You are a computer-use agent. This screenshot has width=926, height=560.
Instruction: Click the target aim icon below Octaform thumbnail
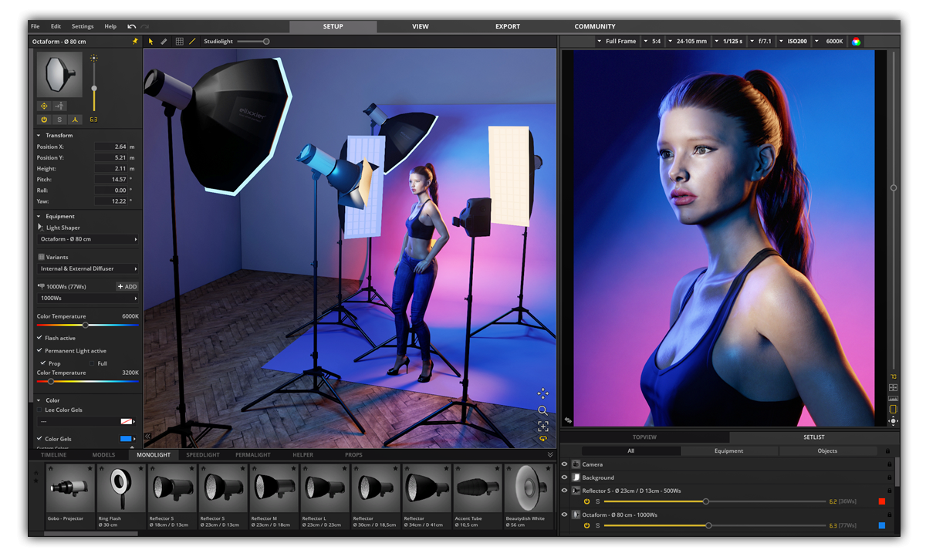coord(44,106)
